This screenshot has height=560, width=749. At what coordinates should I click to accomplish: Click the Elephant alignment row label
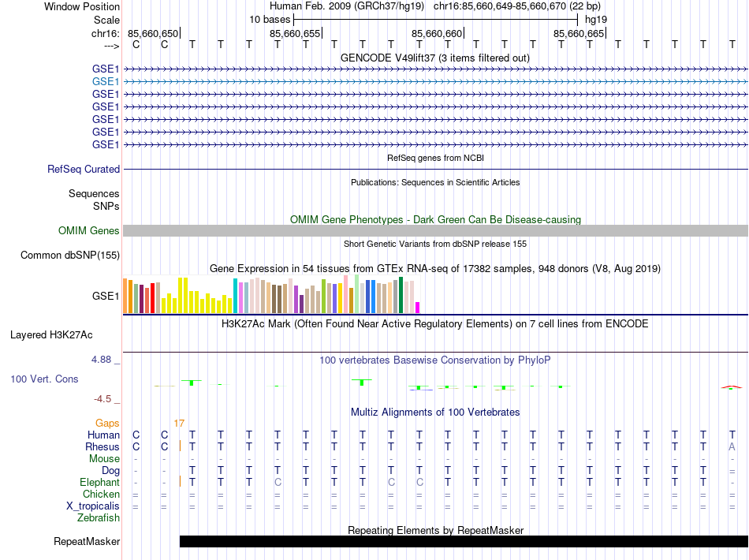pyautogui.click(x=99, y=483)
